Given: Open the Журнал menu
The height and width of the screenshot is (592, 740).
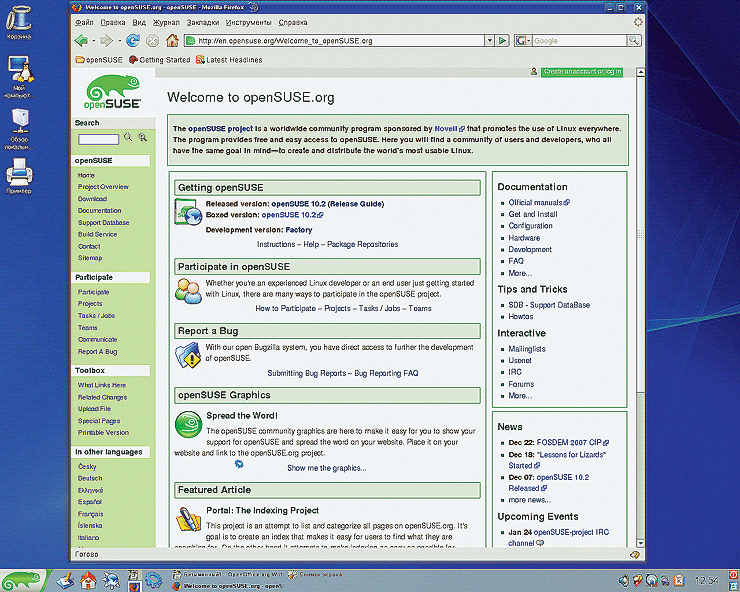Looking at the screenshot, I should pos(166,22).
